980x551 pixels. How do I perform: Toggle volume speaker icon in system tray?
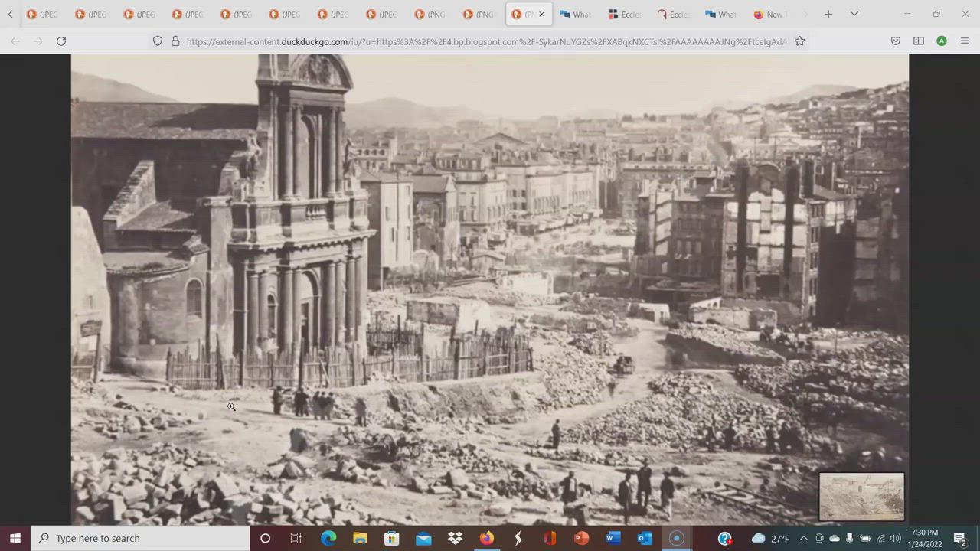(x=895, y=538)
